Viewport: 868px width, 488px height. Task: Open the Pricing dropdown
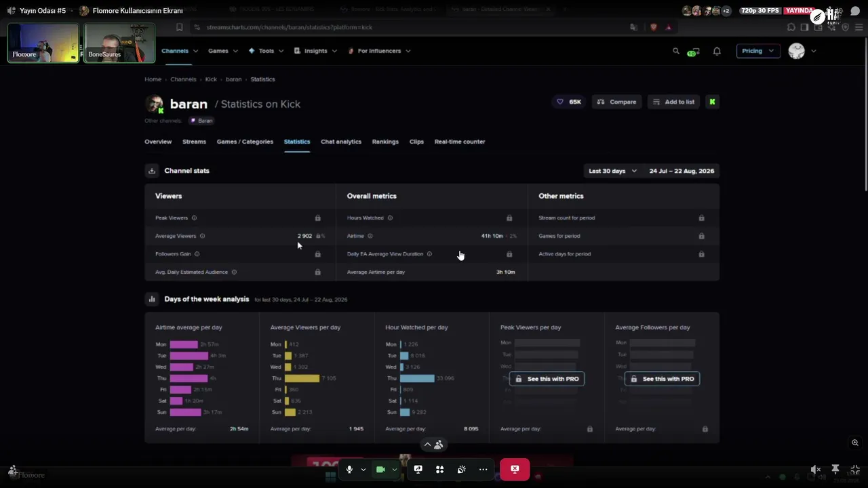pos(758,51)
